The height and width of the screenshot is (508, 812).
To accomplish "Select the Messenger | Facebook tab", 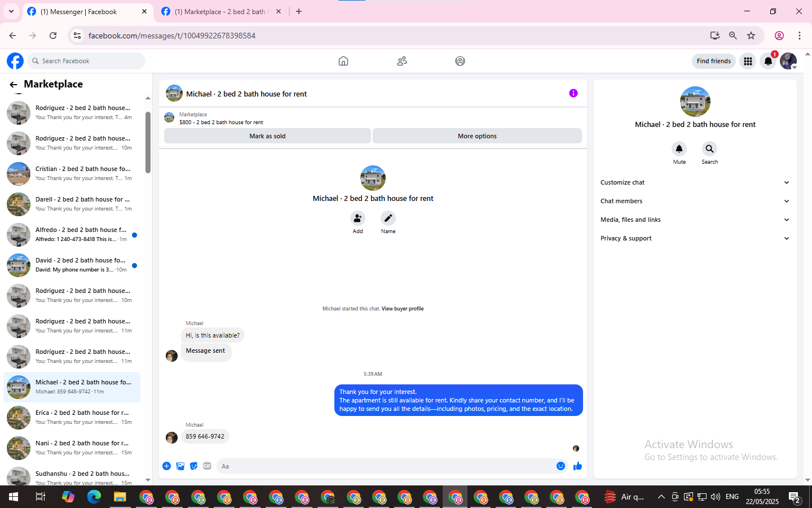I will coord(87,12).
